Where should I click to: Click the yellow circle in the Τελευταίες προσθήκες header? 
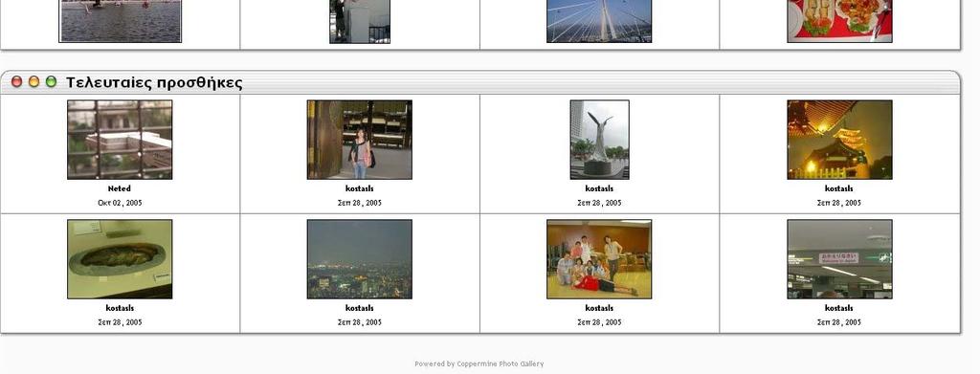tap(33, 82)
